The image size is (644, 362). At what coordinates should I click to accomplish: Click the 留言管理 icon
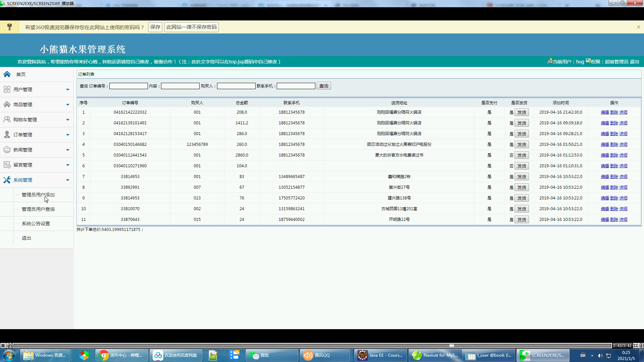point(7,165)
